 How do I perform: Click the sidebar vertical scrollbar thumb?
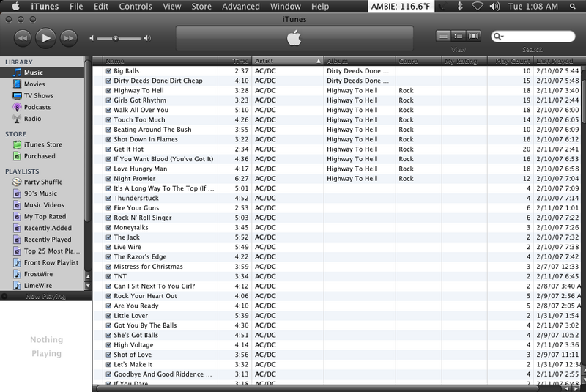point(87,140)
